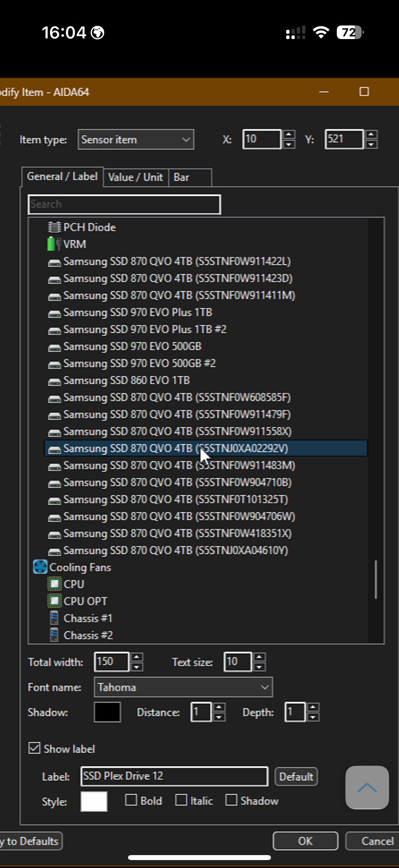Select Samsung SSD 970 EVO 500GB
The width and height of the screenshot is (399, 868).
132,346
